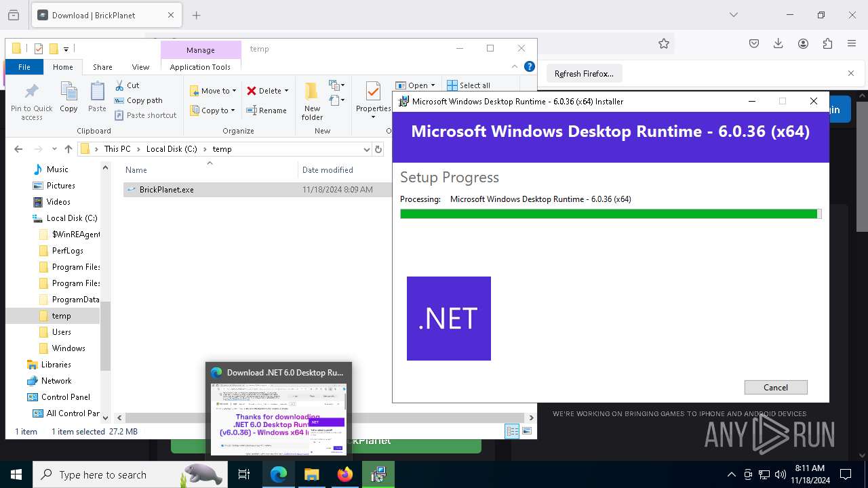868x488 pixels.
Task: Collapse the Explorer ribbon chevron
Action: pyautogui.click(x=515, y=66)
